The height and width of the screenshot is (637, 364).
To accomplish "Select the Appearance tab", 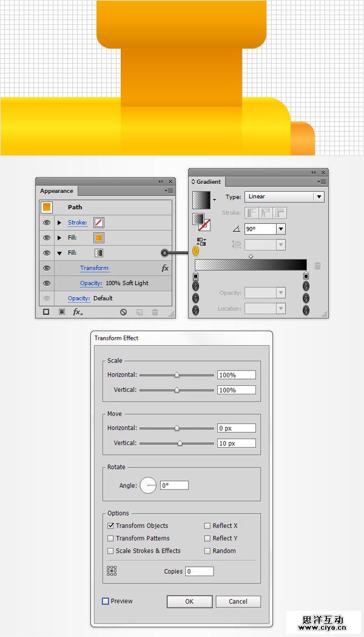I will pyautogui.click(x=56, y=191).
